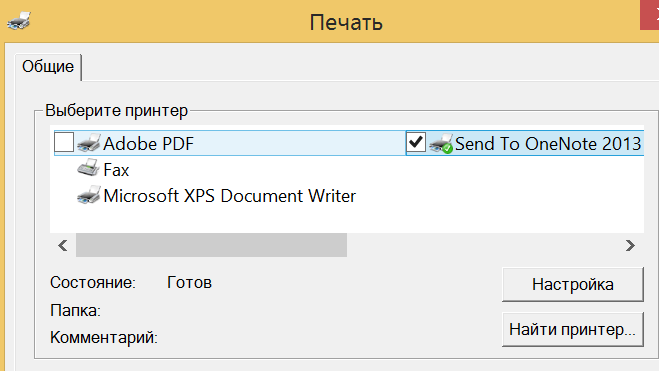Click the Microsoft XPS Document Writer label
This screenshot has height=371, width=659.
click(229, 196)
